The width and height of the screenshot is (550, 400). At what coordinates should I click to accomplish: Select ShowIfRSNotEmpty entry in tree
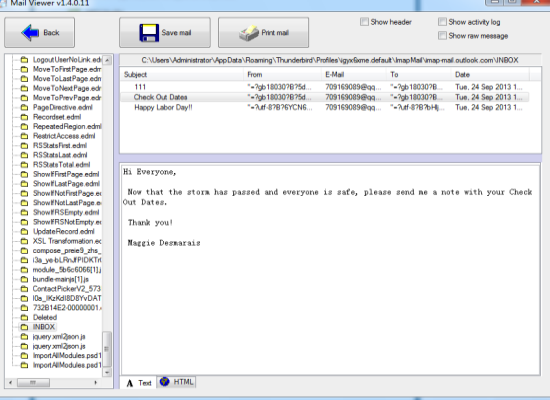pos(67,222)
